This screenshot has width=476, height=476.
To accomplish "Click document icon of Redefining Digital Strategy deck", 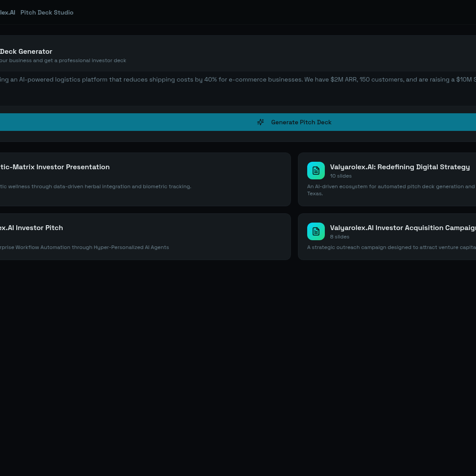I will coord(316,171).
